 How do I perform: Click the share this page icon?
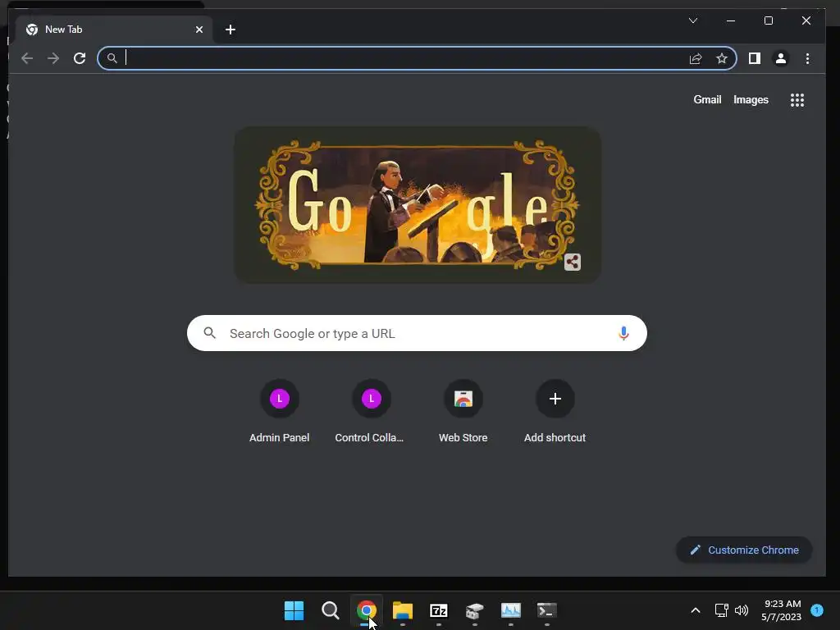[x=696, y=58]
